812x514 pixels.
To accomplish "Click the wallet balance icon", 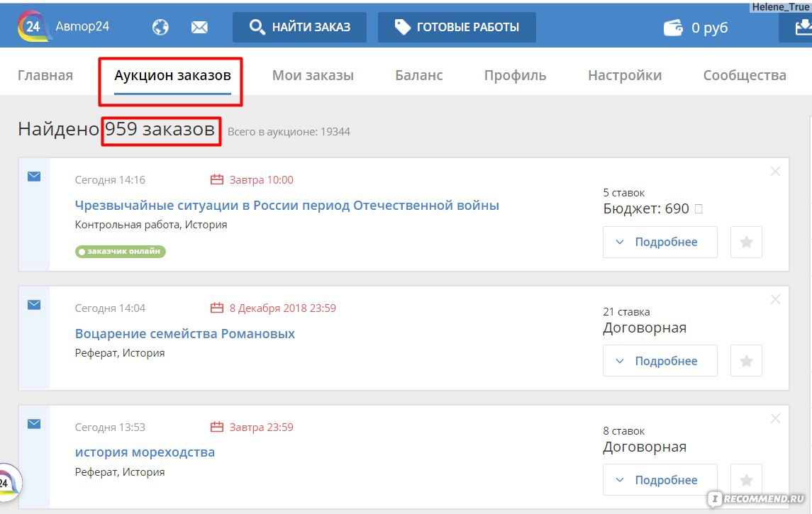I will coord(673,28).
